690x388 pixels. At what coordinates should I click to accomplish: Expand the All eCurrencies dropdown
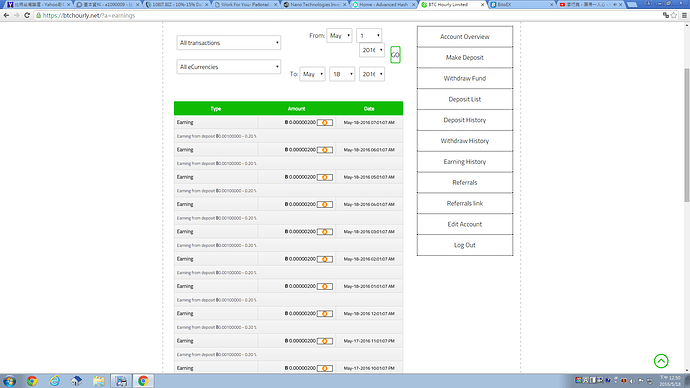[x=229, y=67]
